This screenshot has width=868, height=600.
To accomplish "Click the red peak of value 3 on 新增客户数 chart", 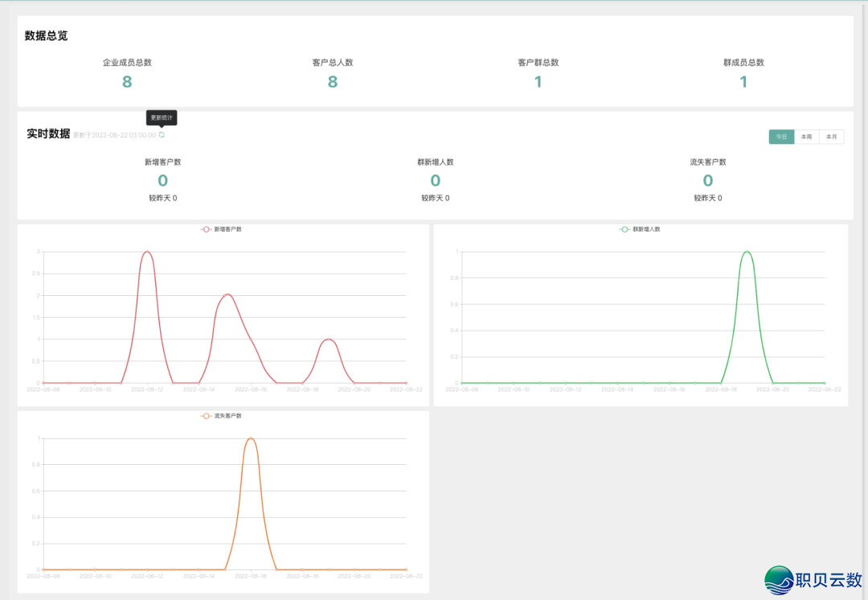I will tap(147, 252).
